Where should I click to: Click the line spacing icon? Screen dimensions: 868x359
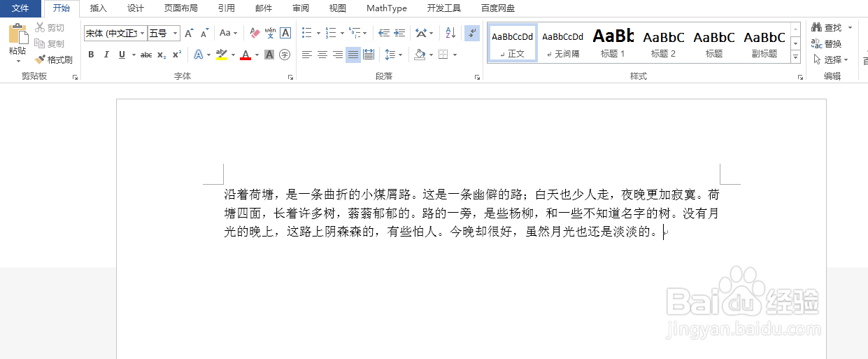coord(390,55)
